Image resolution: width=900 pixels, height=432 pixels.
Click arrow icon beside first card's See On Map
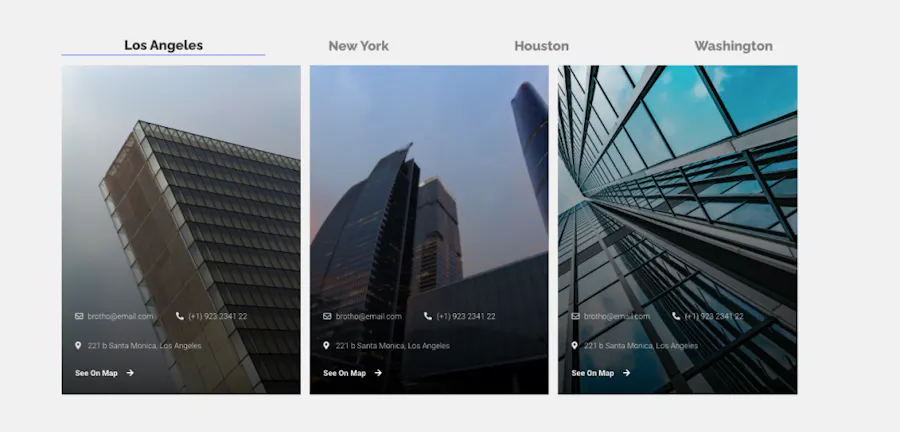click(130, 373)
